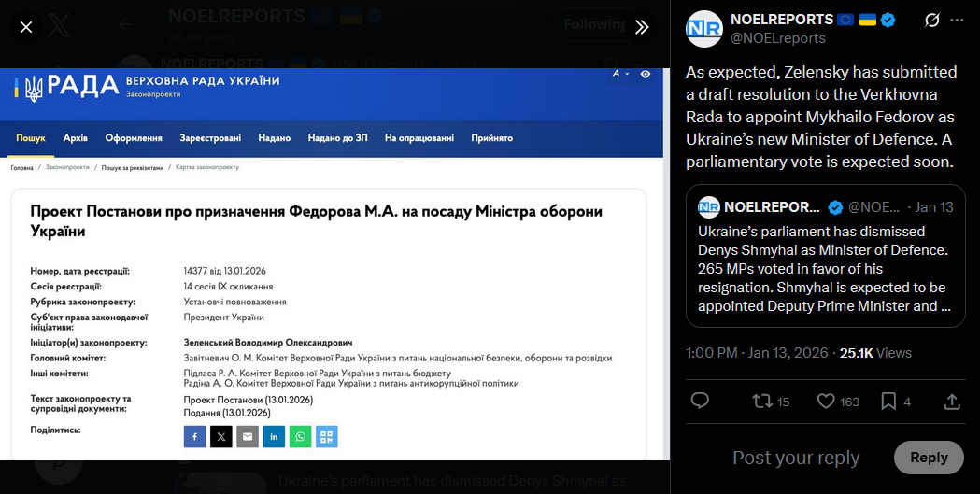Click the РАДА trident logo in image
The height and width of the screenshot is (494, 980).
click(x=66, y=88)
